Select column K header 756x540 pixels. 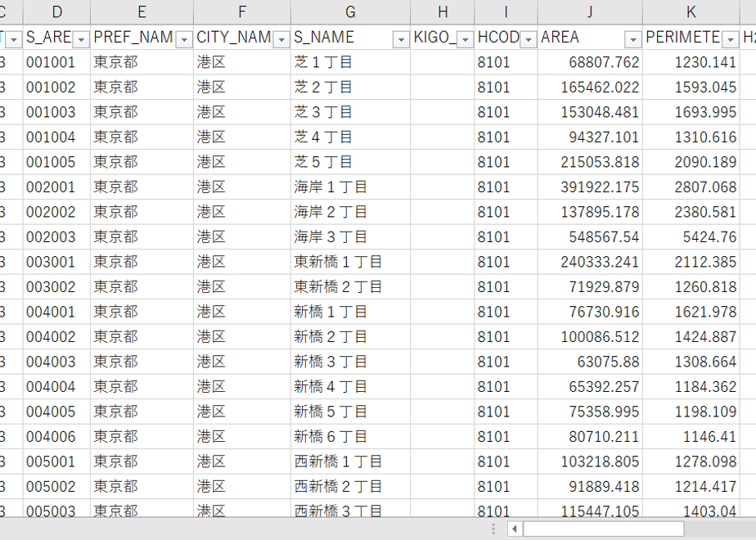click(x=691, y=12)
